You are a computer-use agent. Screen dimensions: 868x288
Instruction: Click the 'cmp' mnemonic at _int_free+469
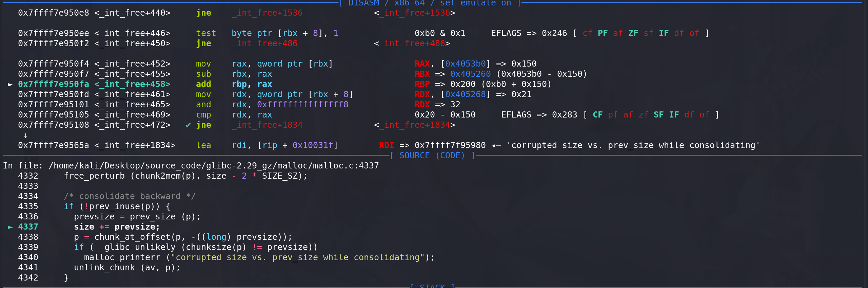[x=203, y=115]
